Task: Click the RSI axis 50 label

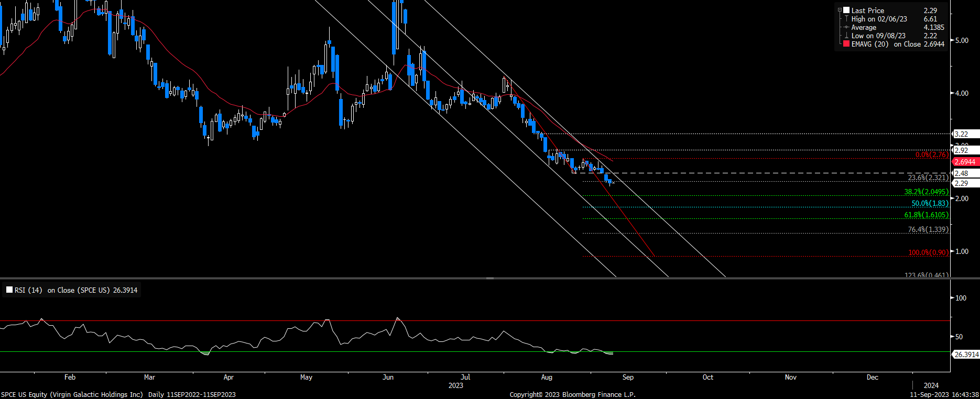Action: [x=959, y=337]
